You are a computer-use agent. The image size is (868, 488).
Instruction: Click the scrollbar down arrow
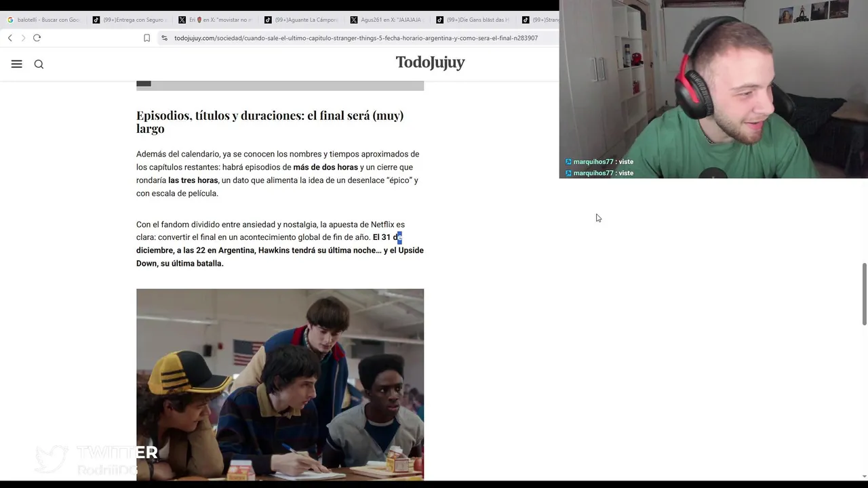pos(864,476)
